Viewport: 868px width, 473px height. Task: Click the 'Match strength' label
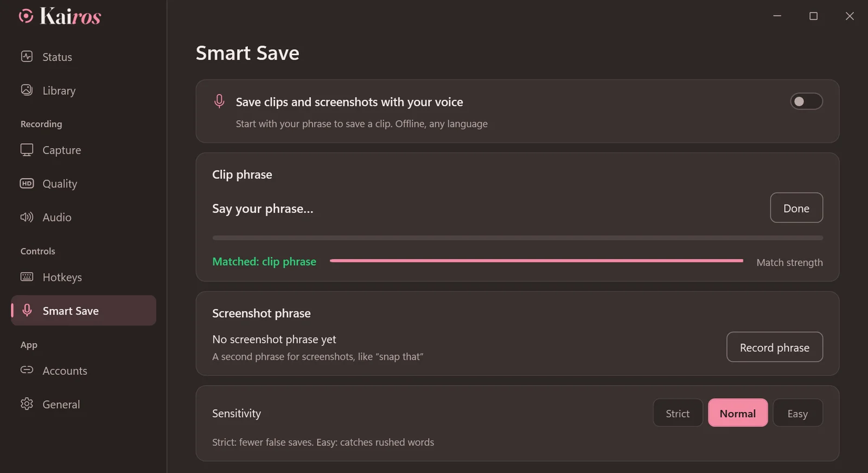click(789, 263)
